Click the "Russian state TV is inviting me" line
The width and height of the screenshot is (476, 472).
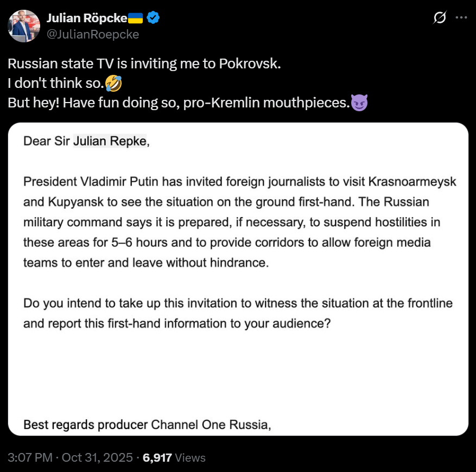tap(144, 63)
